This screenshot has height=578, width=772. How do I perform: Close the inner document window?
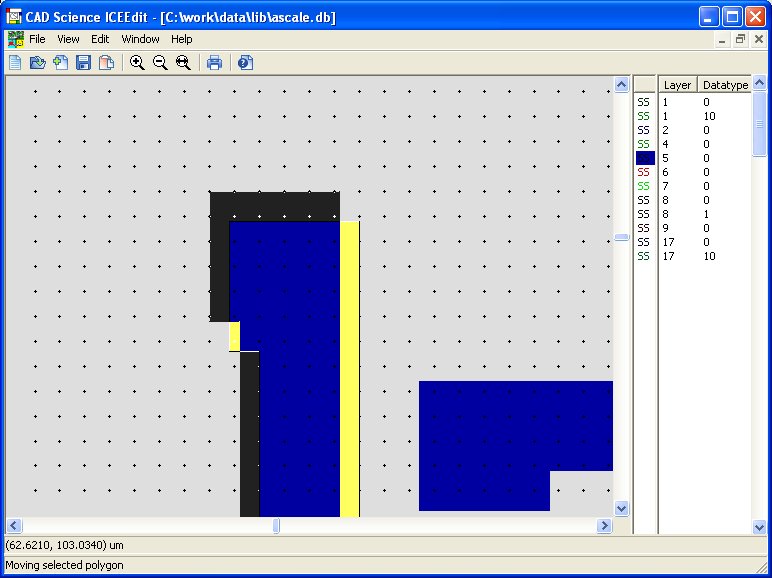(759, 40)
